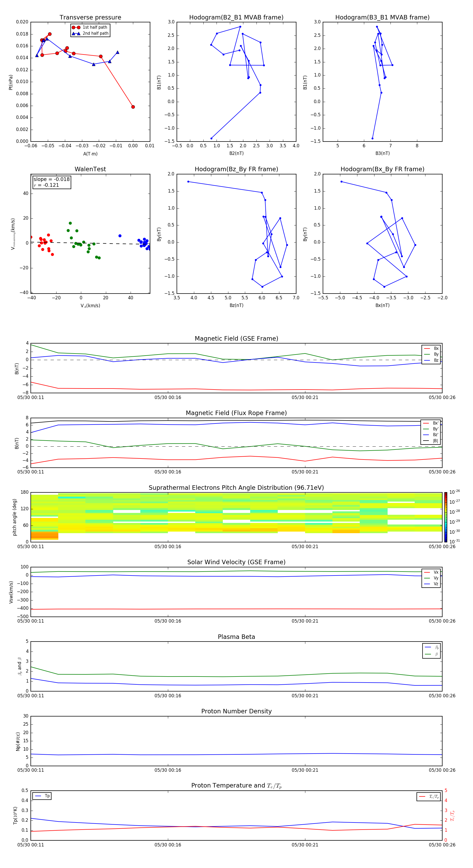This screenshot has width=473, height=868.
Task: Click the 'Tp' legend in temperature plot
Action: (x=42, y=796)
